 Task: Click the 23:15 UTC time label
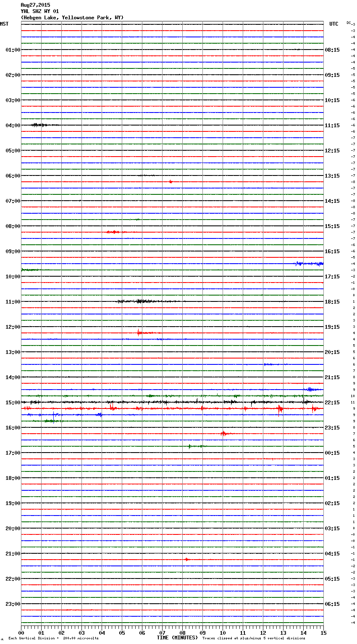pyautogui.click(x=332, y=428)
